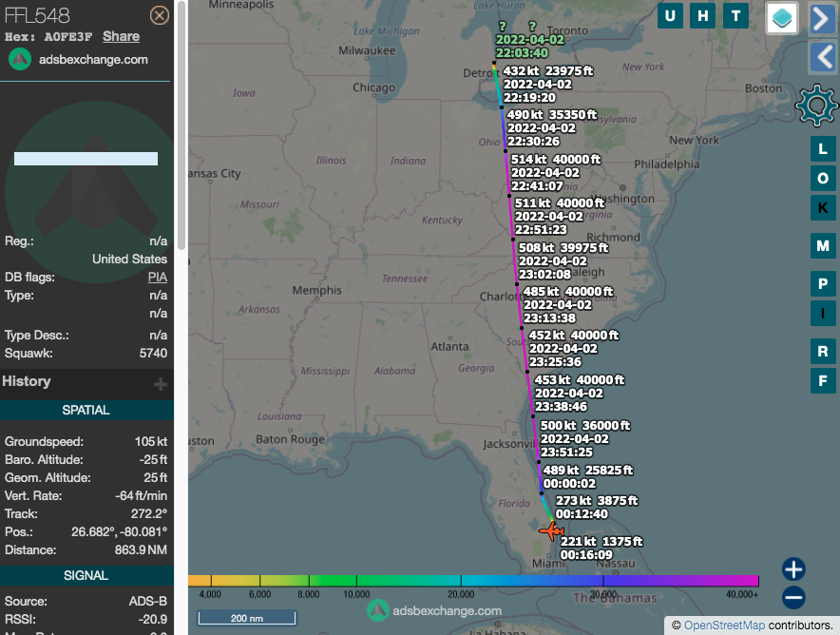Click the 200 nm scale bar
This screenshot has width=840, height=635.
(247, 618)
